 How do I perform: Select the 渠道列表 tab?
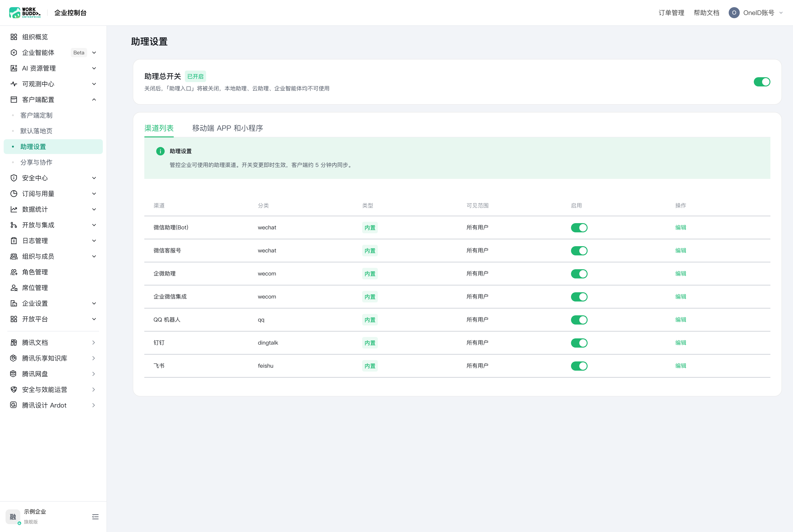click(159, 128)
